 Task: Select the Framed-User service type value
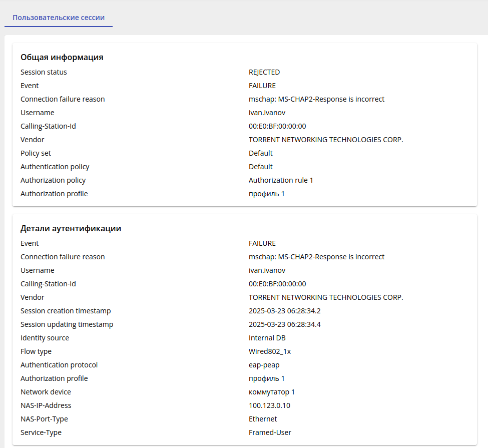click(270, 432)
